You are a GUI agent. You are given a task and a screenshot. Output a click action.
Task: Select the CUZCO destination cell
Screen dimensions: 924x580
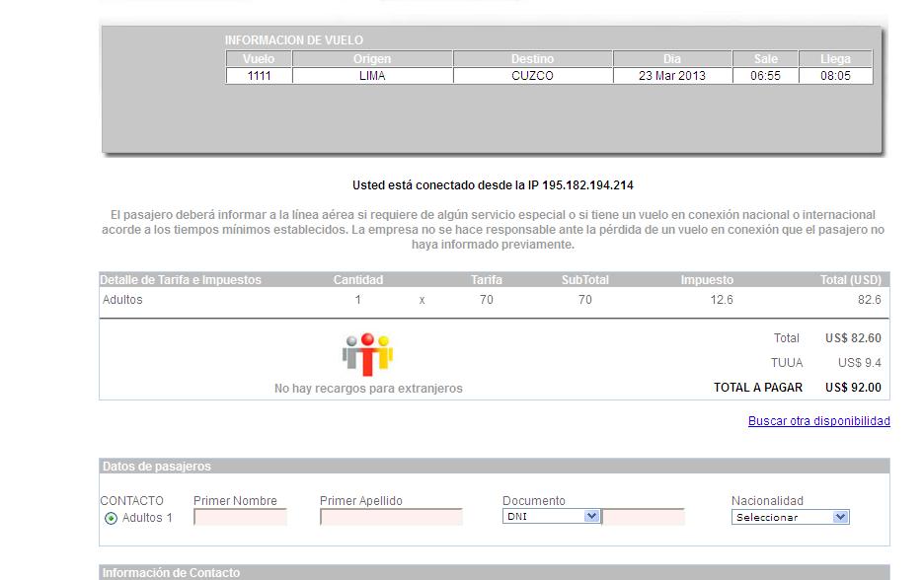tap(532, 76)
